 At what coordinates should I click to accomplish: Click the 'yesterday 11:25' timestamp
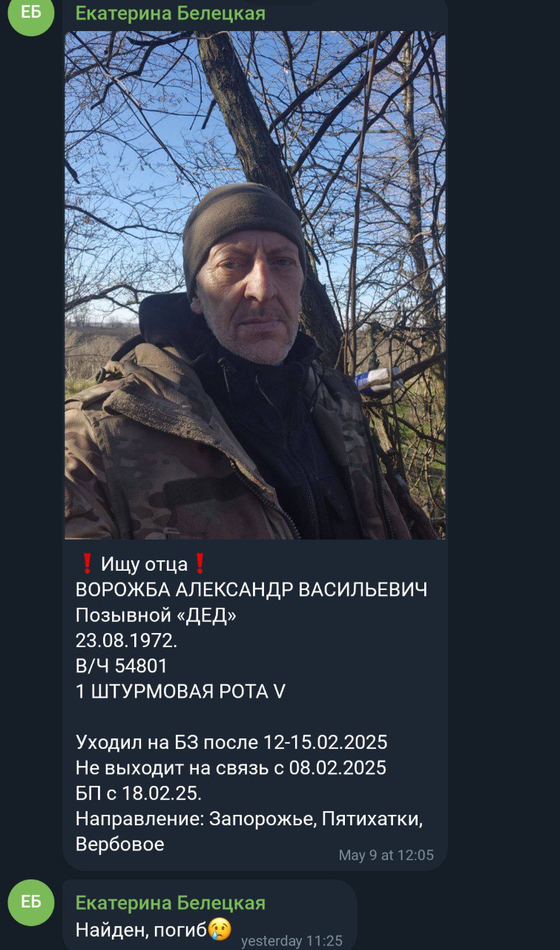[x=292, y=941]
